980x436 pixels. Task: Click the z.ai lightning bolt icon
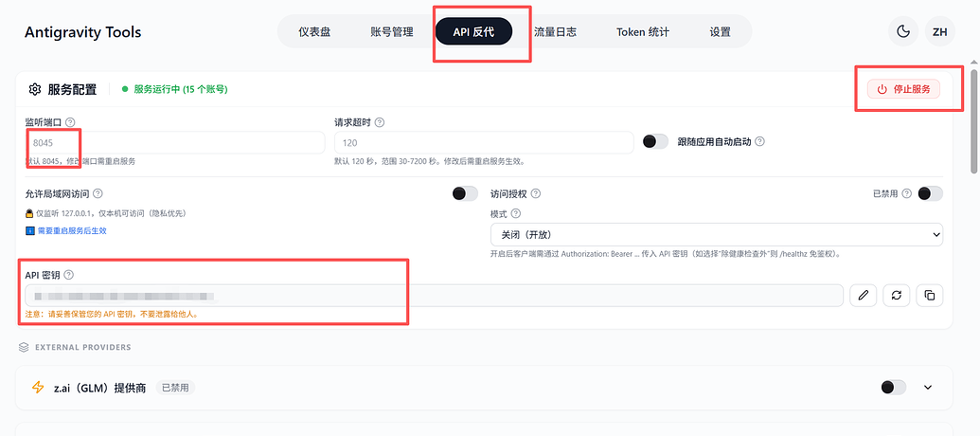(38, 388)
